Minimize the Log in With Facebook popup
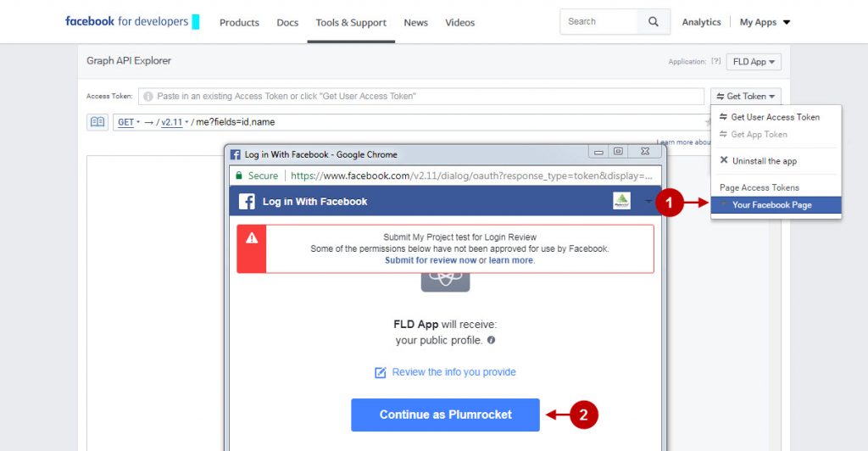The width and height of the screenshot is (868, 451). (598, 152)
